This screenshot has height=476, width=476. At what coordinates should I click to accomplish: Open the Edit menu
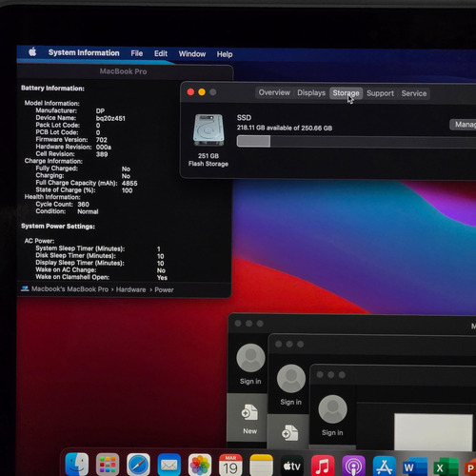click(x=161, y=53)
